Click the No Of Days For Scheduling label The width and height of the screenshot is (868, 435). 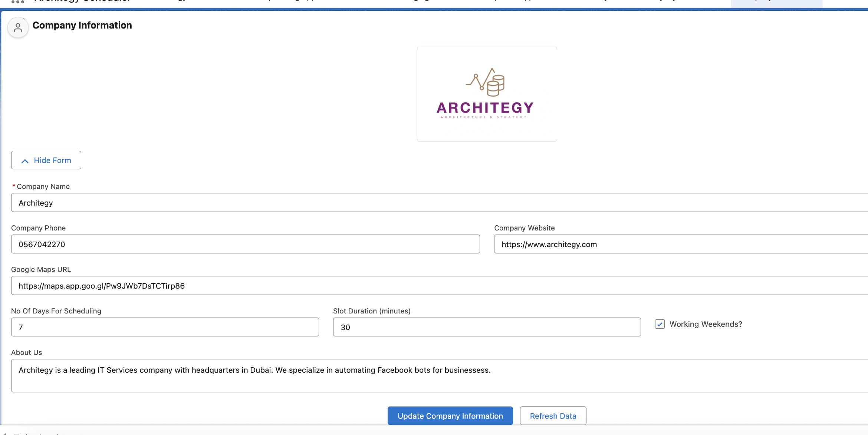click(x=56, y=311)
